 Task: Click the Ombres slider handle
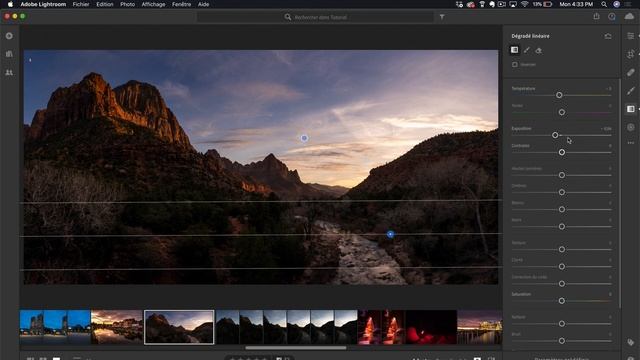tap(562, 192)
